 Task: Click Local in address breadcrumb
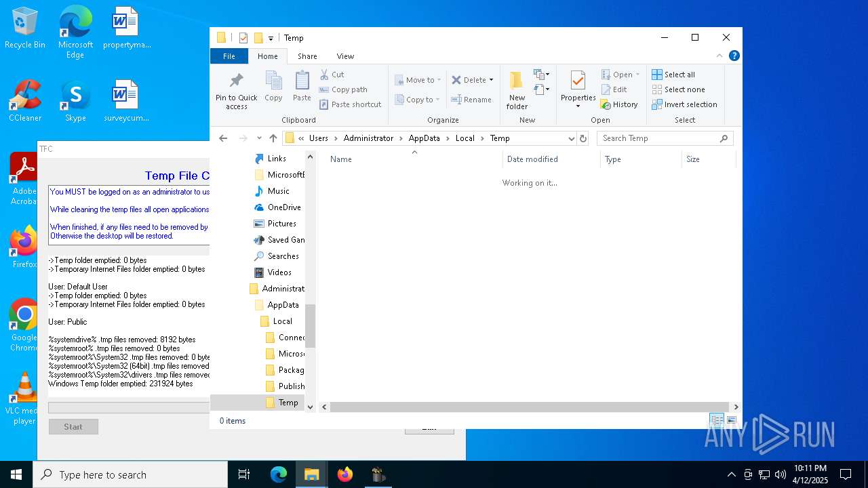(465, 138)
